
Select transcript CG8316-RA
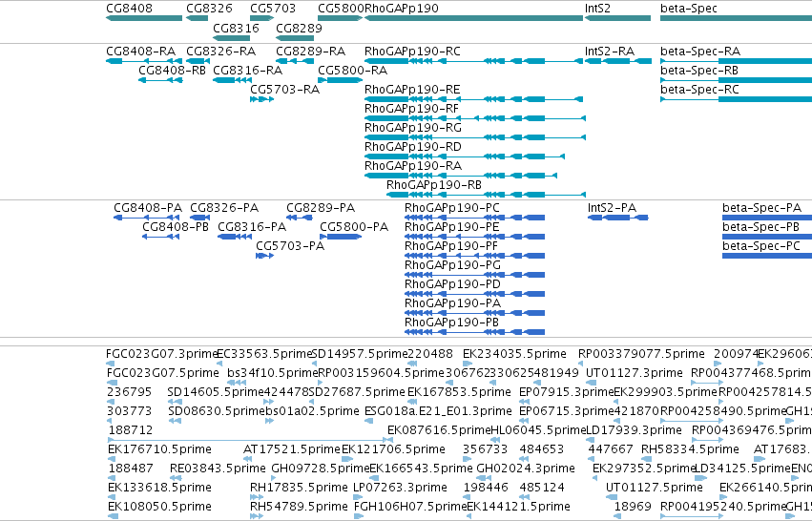click(x=248, y=71)
